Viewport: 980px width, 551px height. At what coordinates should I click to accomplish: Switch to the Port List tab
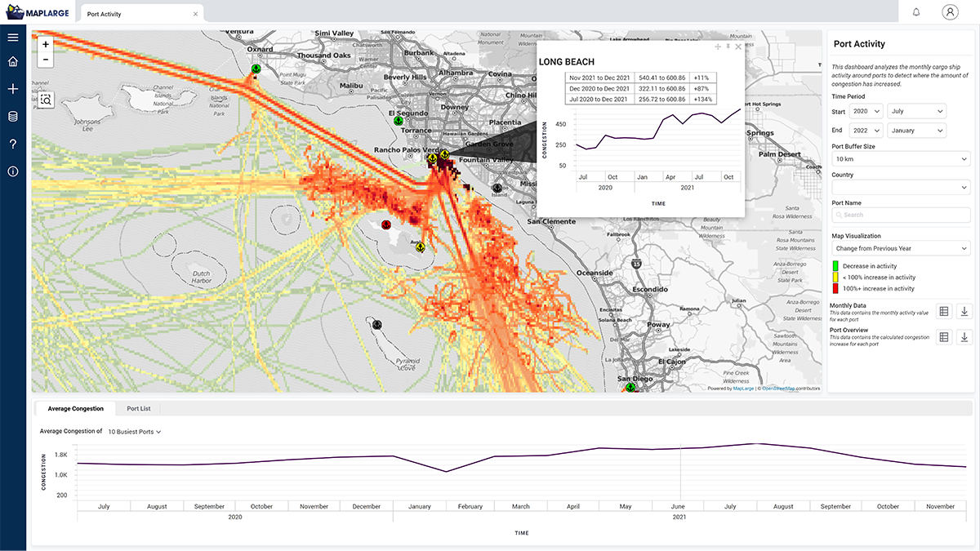(x=140, y=408)
